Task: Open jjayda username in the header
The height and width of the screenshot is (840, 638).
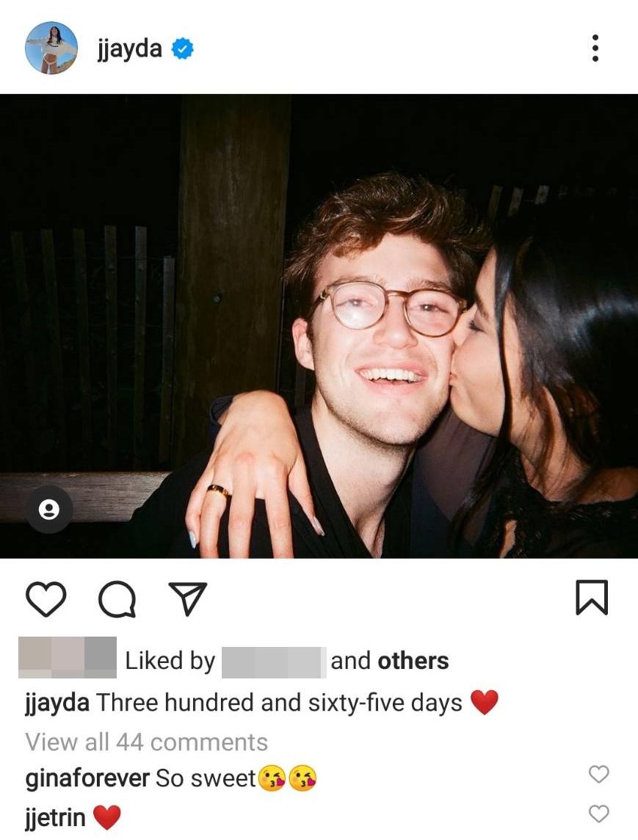Action: [x=130, y=49]
